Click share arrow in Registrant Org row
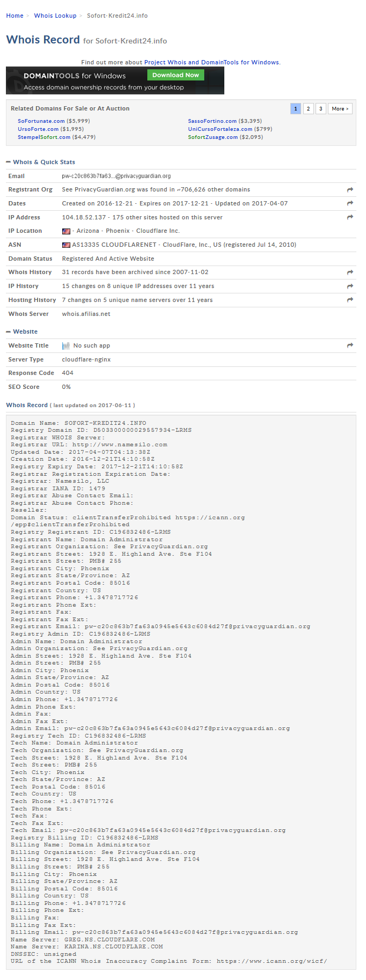Viewport: 366px width, 980px height. (350, 190)
